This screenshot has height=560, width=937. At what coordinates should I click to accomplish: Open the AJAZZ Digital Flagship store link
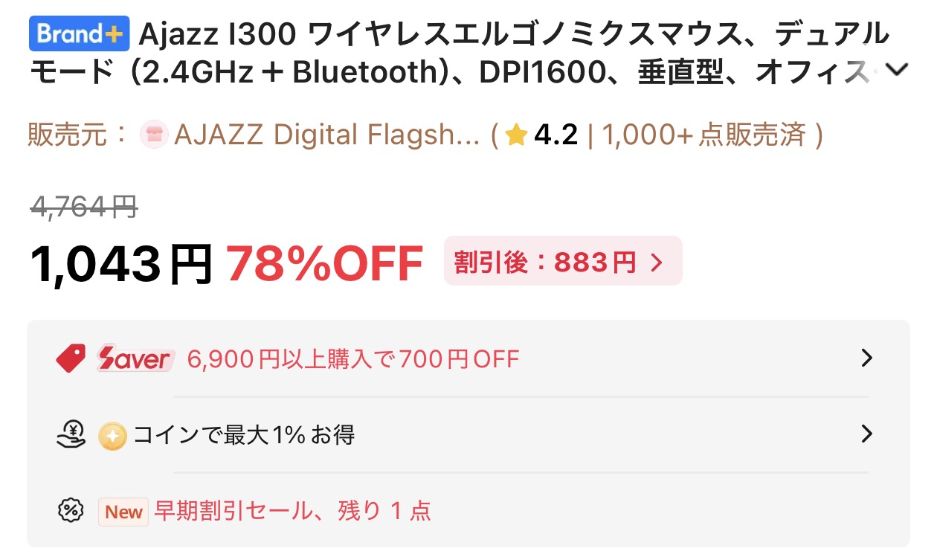[327, 135]
